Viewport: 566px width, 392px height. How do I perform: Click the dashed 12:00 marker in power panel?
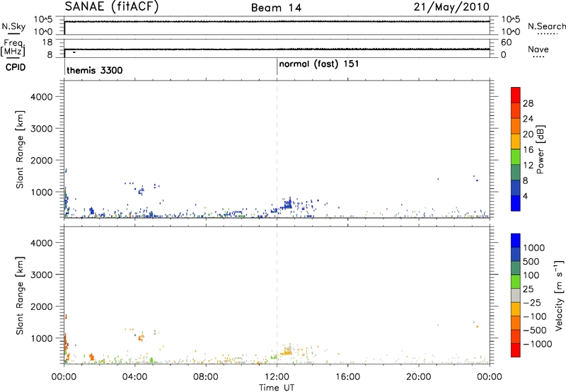point(277,149)
